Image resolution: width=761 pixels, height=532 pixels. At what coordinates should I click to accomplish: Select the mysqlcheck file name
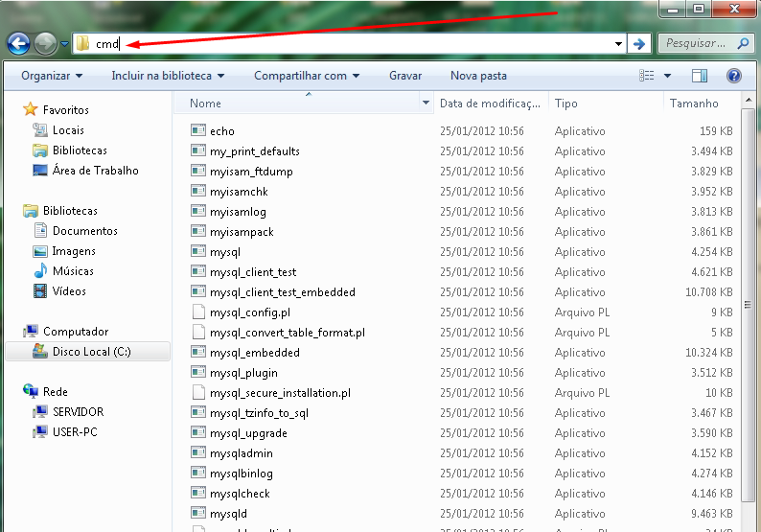point(240,494)
